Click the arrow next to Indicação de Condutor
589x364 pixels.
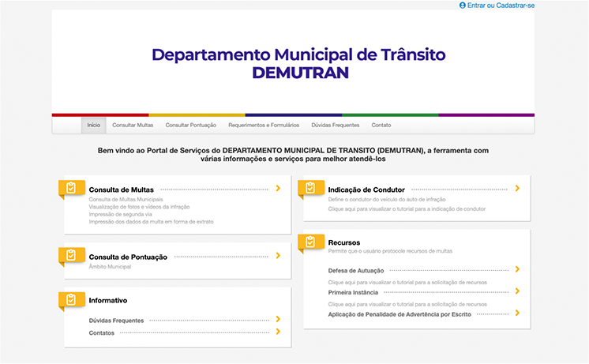tap(517, 188)
